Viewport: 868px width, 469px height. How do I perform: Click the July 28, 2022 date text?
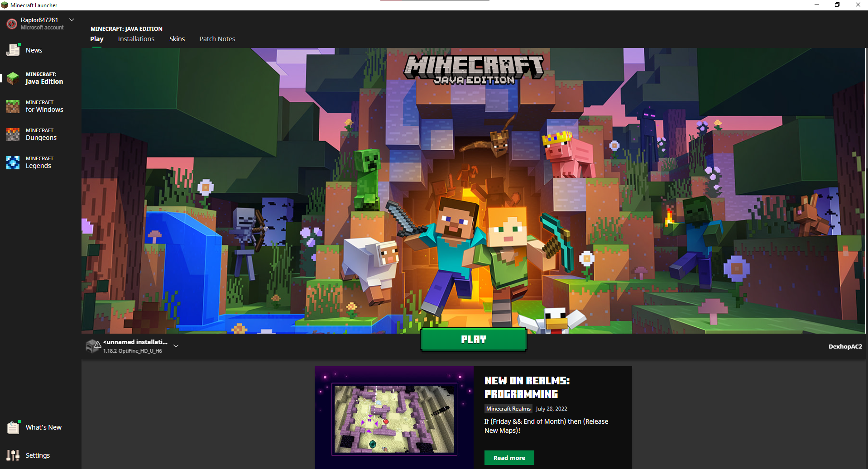[x=551, y=409]
